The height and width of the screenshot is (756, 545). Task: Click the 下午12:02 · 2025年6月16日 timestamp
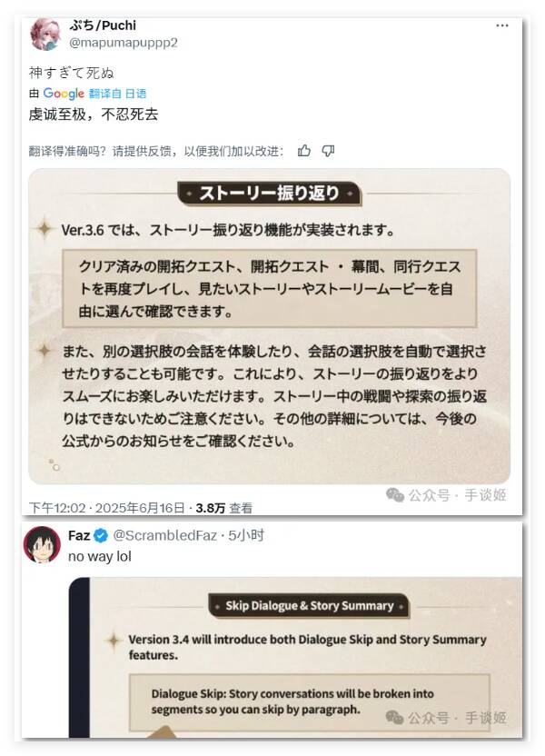point(106,508)
